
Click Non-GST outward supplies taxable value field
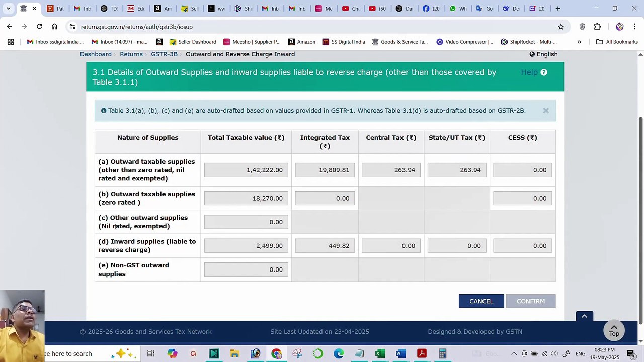click(x=246, y=269)
